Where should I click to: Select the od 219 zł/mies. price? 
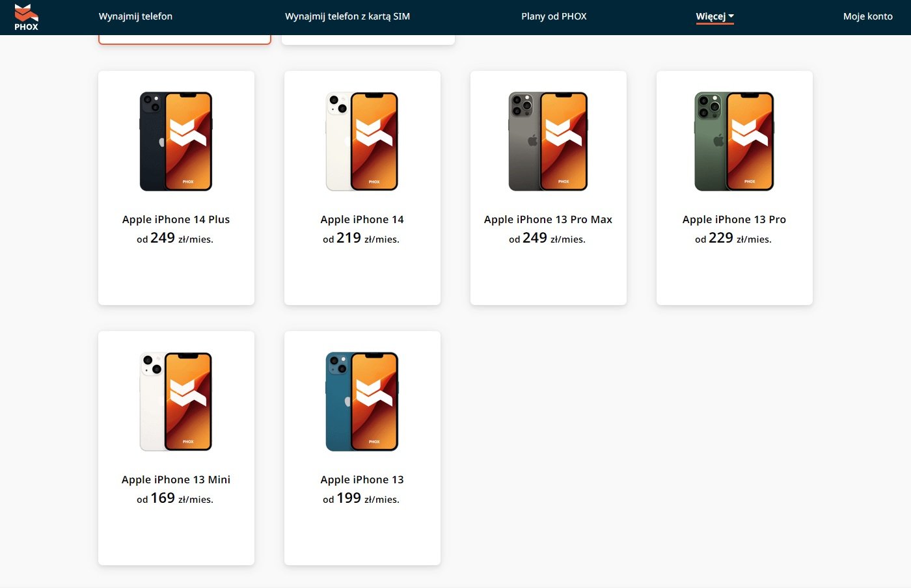click(x=361, y=238)
